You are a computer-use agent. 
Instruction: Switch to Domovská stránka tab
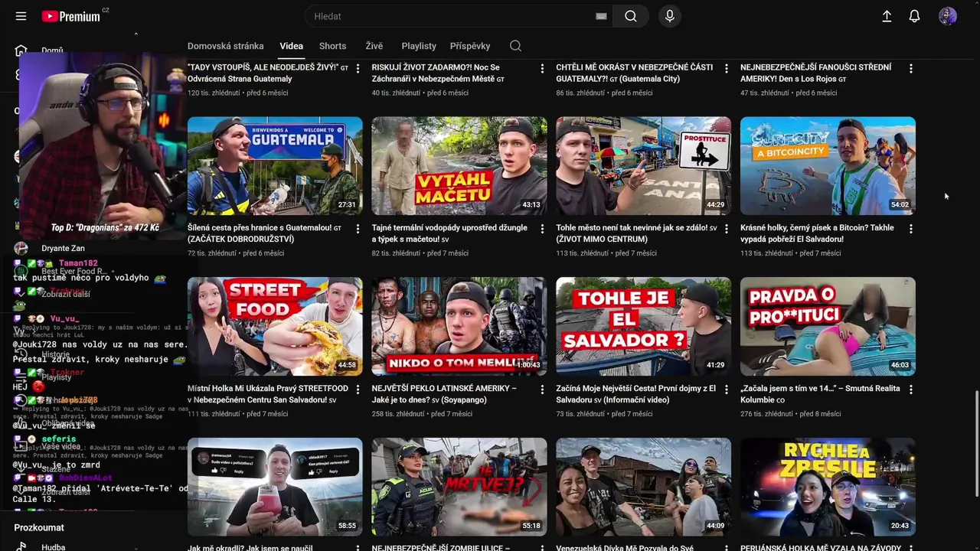point(225,46)
